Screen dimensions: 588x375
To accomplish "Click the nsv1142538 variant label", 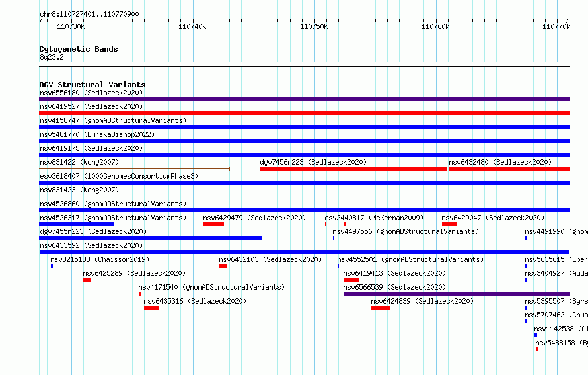I will coord(561,329).
